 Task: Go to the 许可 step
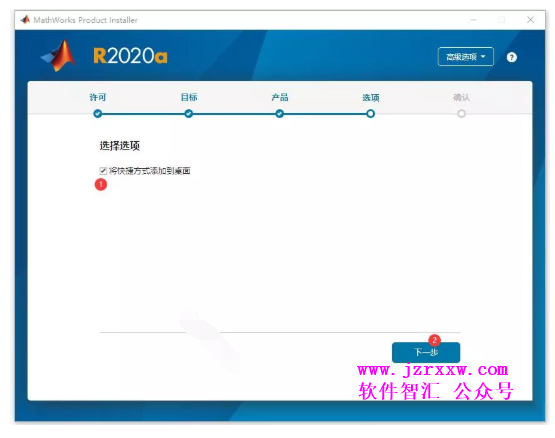(x=98, y=97)
